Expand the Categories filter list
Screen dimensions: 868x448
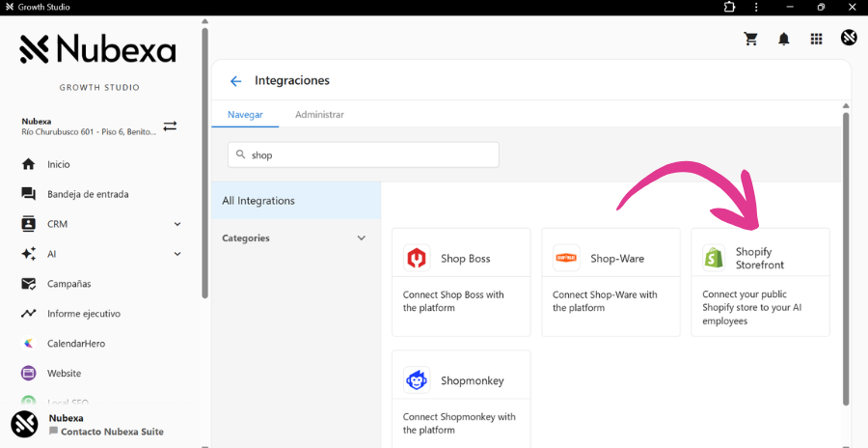coord(362,238)
